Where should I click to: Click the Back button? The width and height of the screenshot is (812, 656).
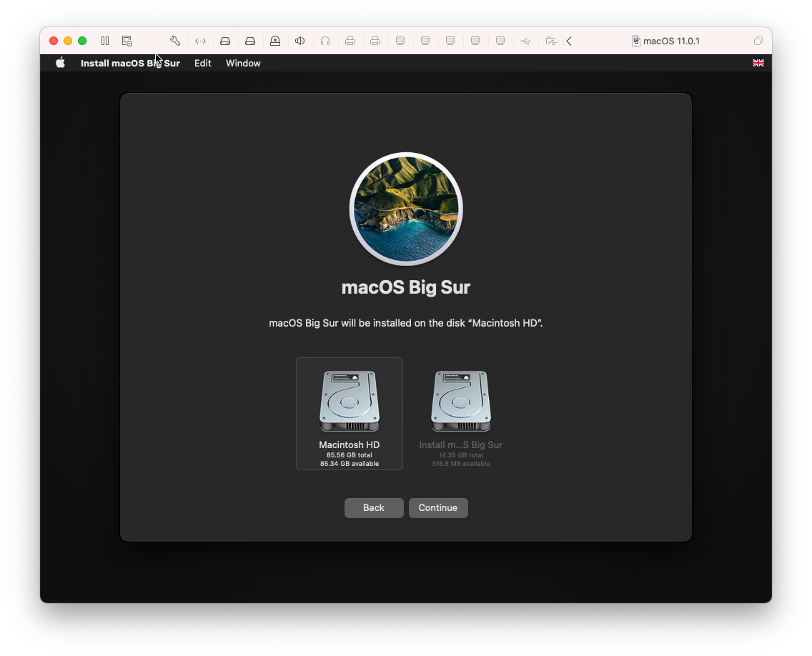coord(374,507)
